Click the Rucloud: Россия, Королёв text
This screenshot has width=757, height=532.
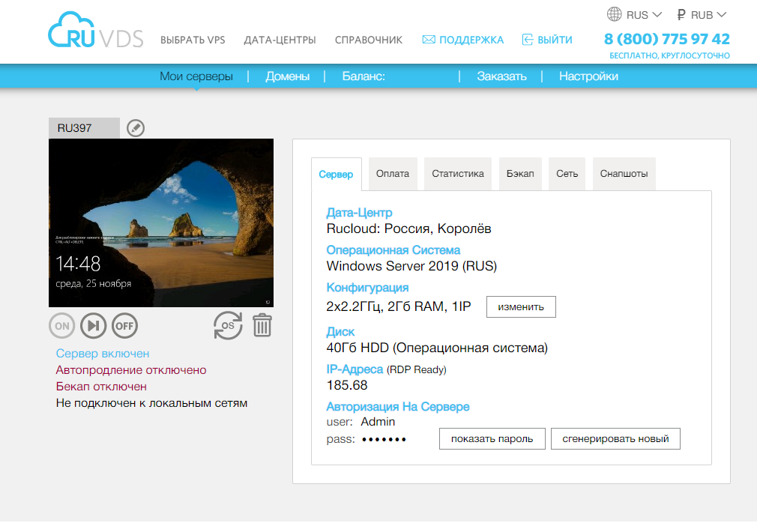[408, 229]
